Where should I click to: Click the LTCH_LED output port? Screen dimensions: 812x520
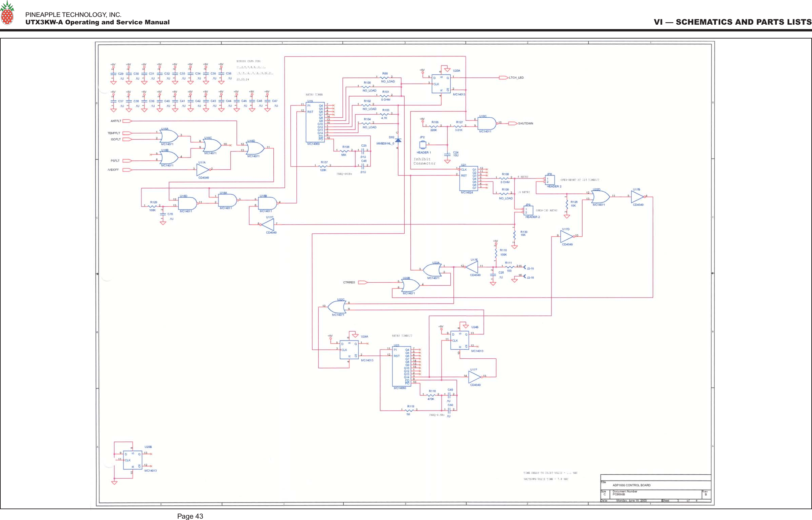coord(504,78)
